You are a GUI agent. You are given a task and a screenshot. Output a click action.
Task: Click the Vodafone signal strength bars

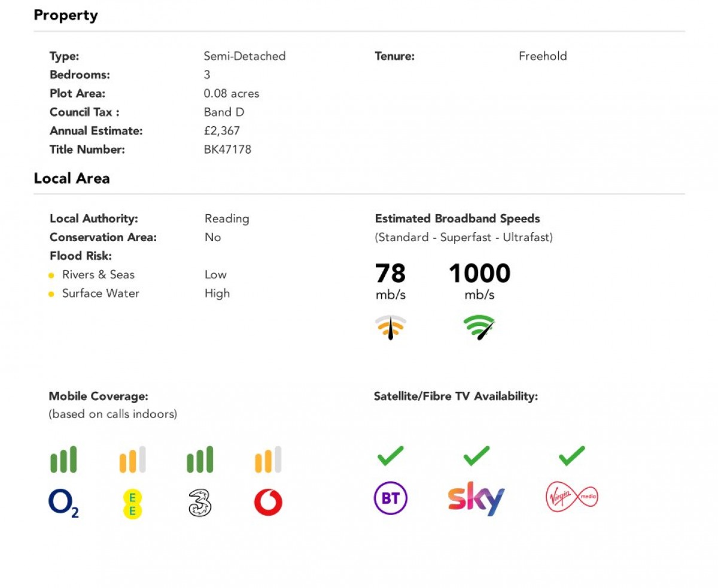tap(268, 459)
